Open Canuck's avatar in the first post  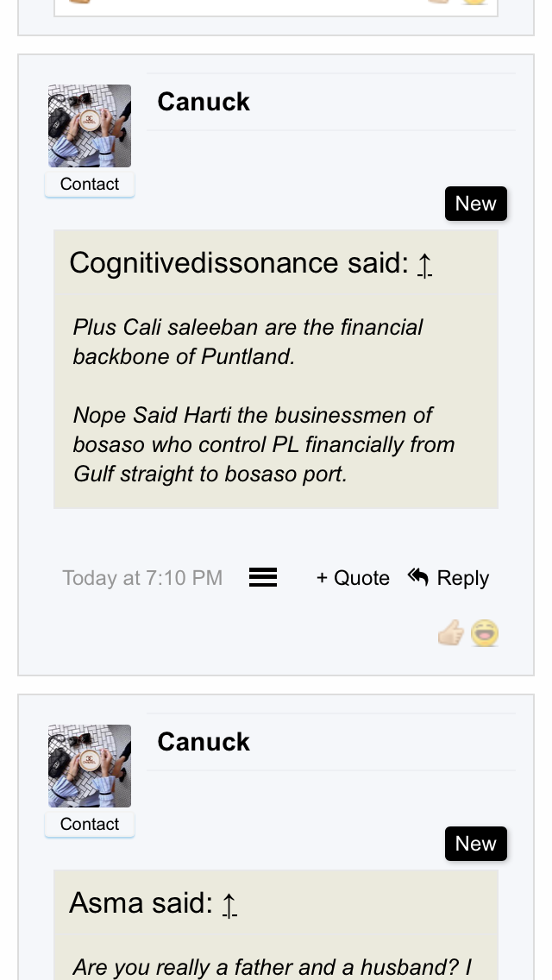click(90, 126)
